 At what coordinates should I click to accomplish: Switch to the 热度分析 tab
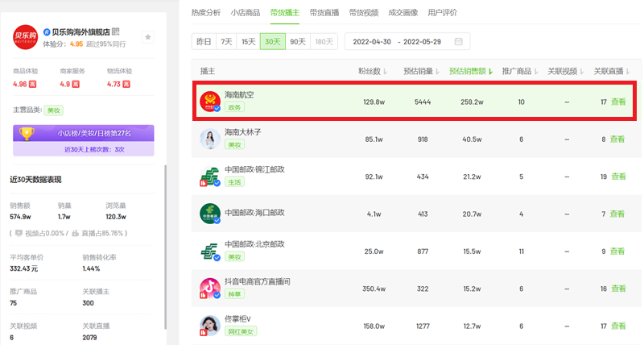[x=206, y=13]
